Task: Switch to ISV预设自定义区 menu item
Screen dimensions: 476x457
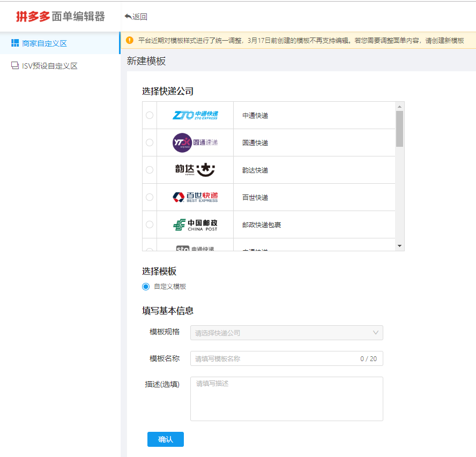Action: [x=60, y=65]
